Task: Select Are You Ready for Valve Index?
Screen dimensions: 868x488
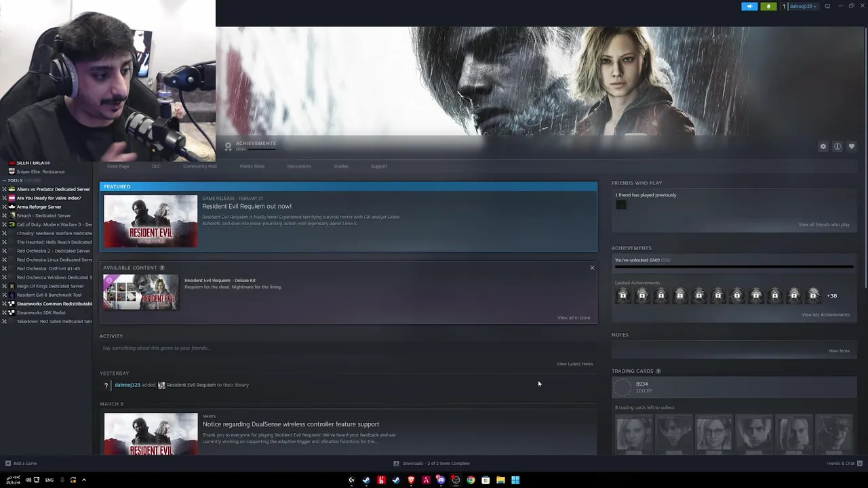Action: (x=47, y=198)
